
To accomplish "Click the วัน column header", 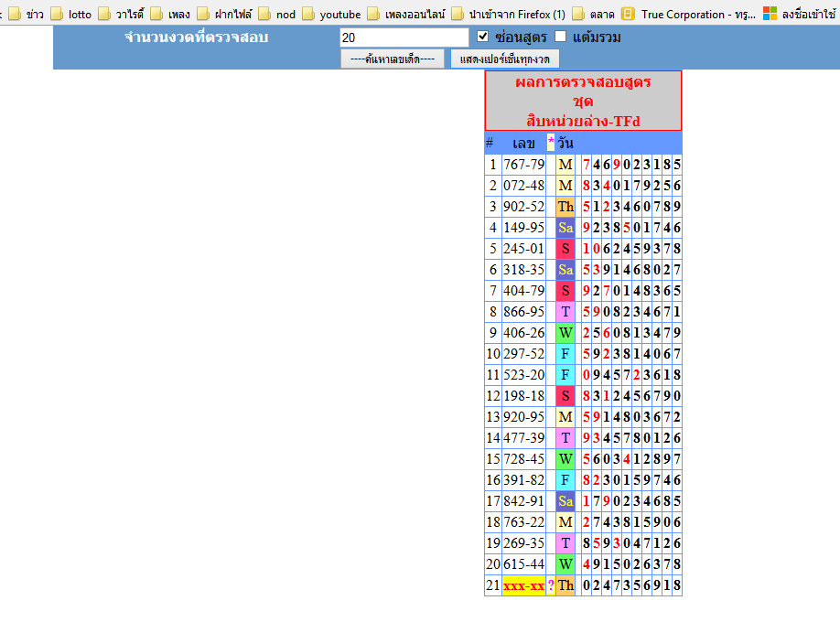I will [565, 143].
